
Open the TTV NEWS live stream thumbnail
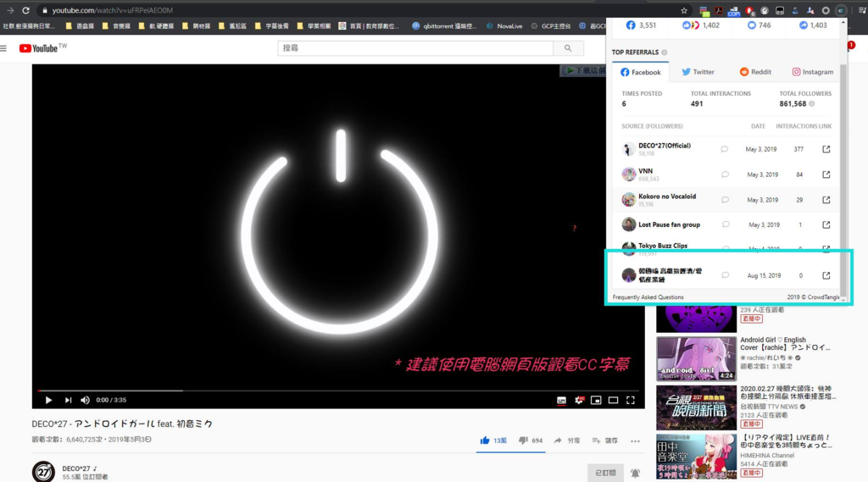697,407
